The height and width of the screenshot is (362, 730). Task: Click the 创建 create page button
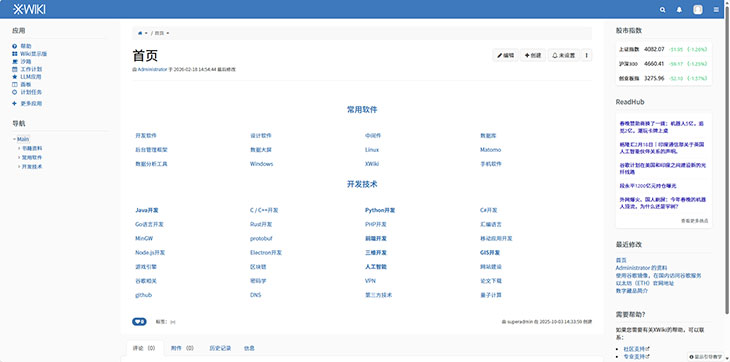(x=533, y=55)
